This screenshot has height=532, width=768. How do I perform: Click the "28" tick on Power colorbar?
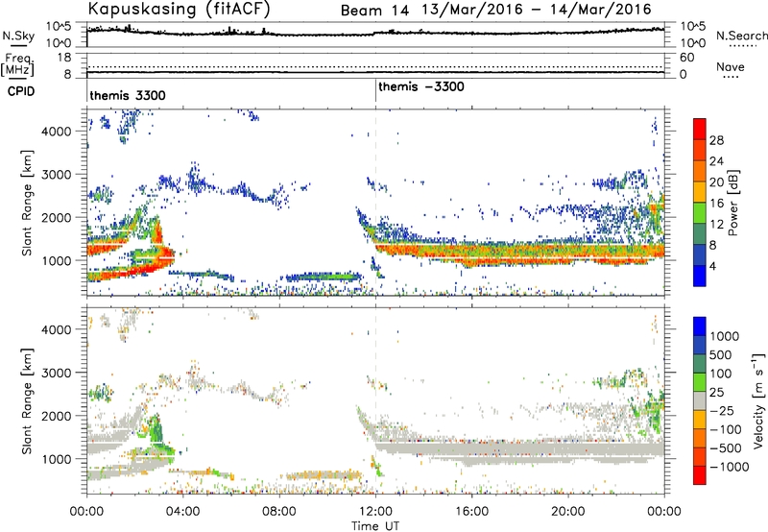(x=716, y=140)
